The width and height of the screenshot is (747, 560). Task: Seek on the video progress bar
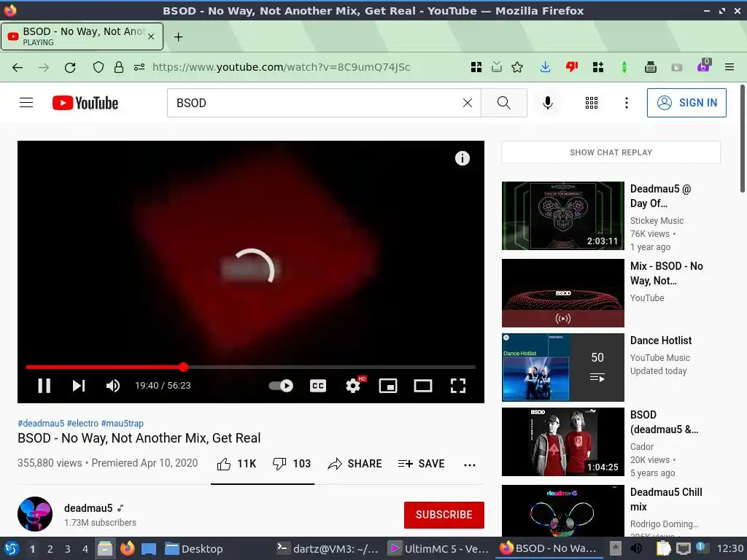[251, 367]
